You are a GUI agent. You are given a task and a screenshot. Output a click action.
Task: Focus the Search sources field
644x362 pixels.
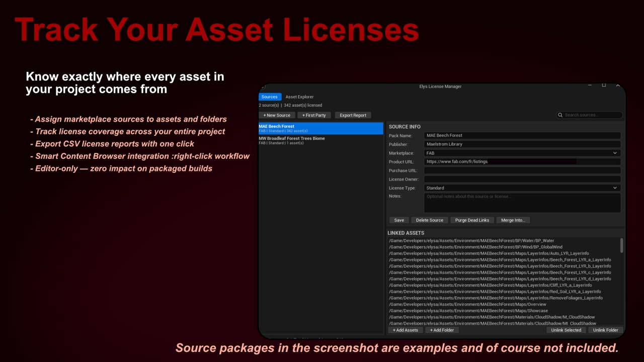[x=589, y=115]
